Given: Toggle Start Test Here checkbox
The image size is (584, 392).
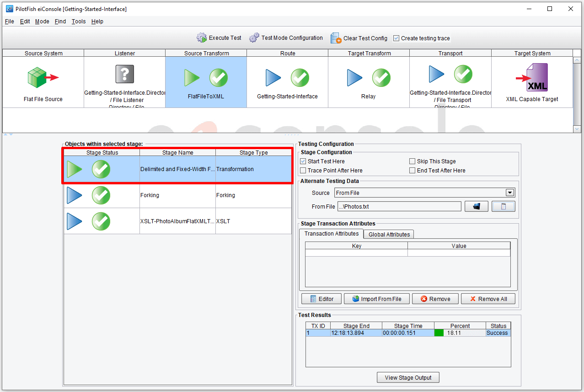Looking at the screenshot, I should pyautogui.click(x=303, y=161).
